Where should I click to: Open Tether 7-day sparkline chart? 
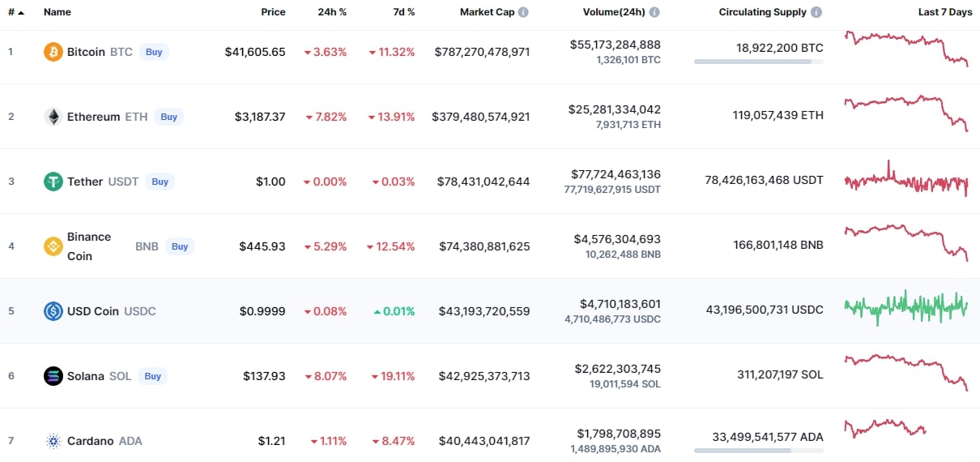(906, 178)
